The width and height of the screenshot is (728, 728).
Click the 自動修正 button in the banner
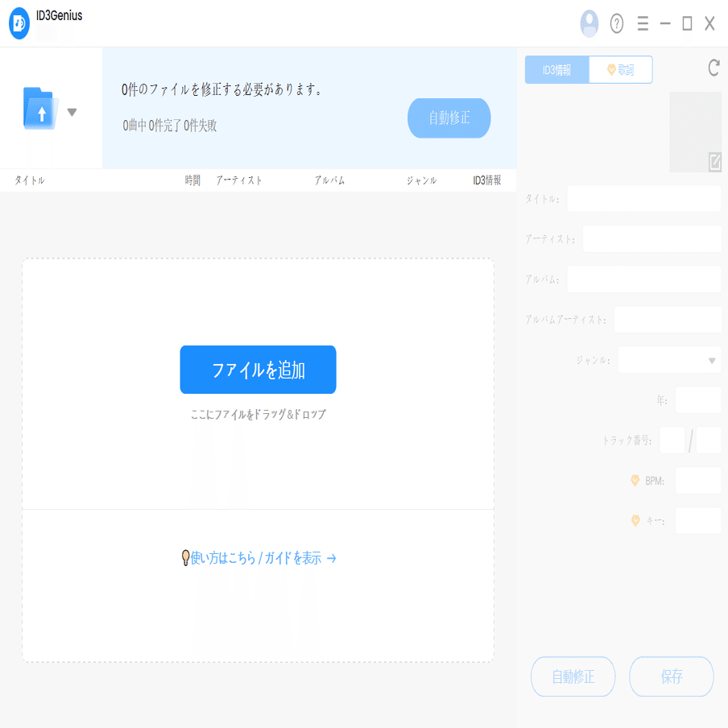[x=449, y=118]
